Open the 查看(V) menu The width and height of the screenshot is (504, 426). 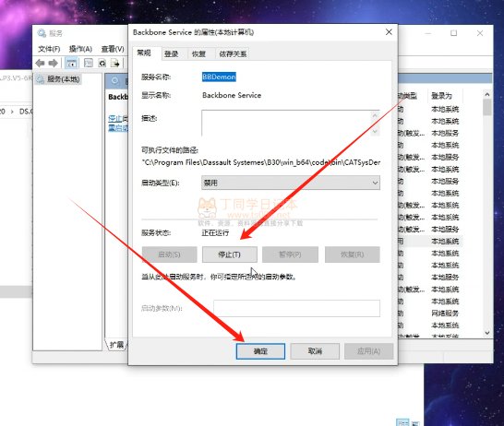pyautogui.click(x=113, y=49)
